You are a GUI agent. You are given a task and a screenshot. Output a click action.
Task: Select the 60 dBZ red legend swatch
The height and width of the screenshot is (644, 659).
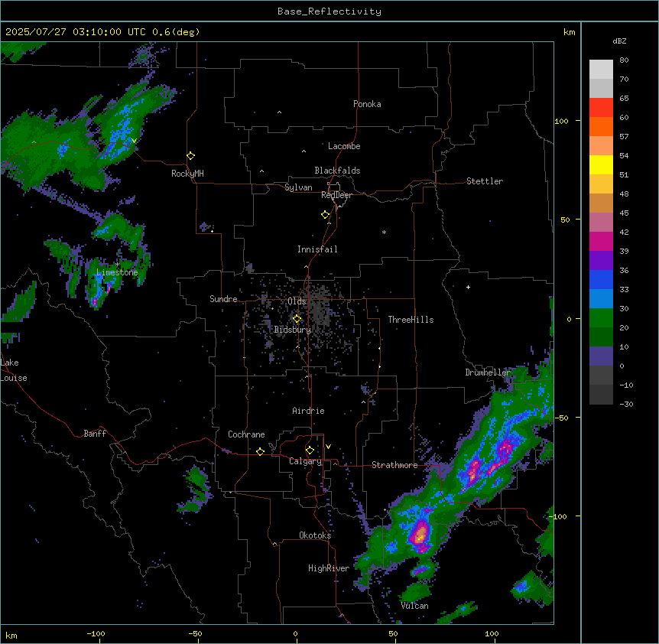[x=601, y=107]
